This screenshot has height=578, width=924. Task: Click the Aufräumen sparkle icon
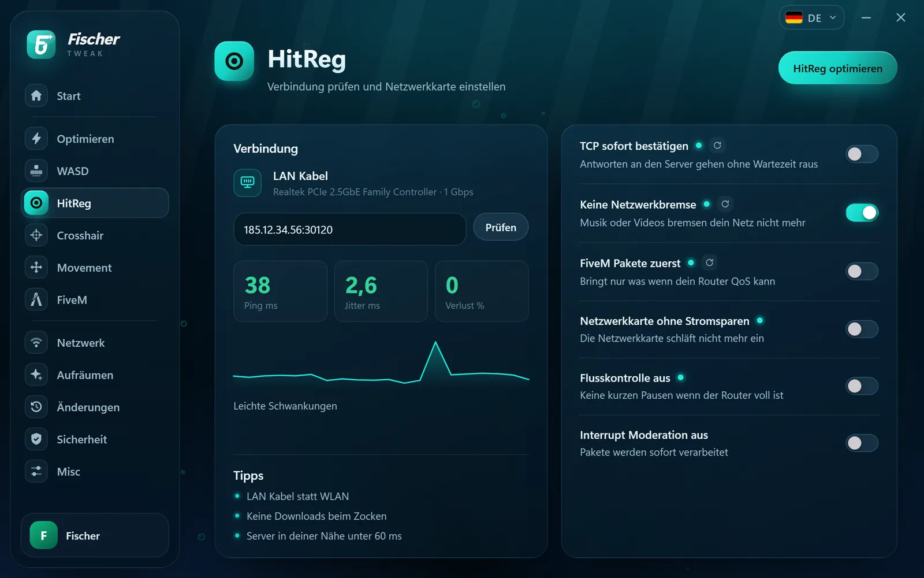point(36,375)
